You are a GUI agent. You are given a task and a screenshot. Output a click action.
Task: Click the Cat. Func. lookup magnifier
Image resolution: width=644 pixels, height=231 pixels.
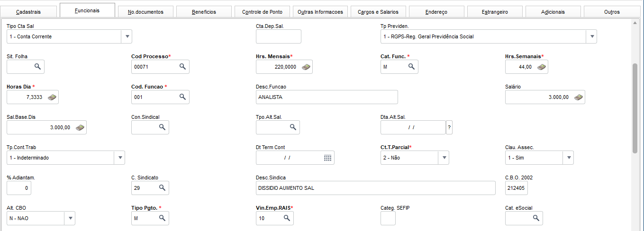pos(411,67)
